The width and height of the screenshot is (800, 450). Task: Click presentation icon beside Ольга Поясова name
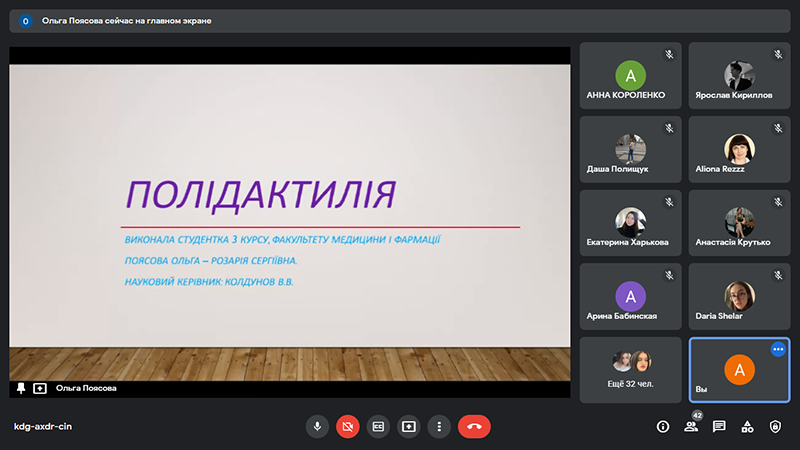tap(40, 388)
